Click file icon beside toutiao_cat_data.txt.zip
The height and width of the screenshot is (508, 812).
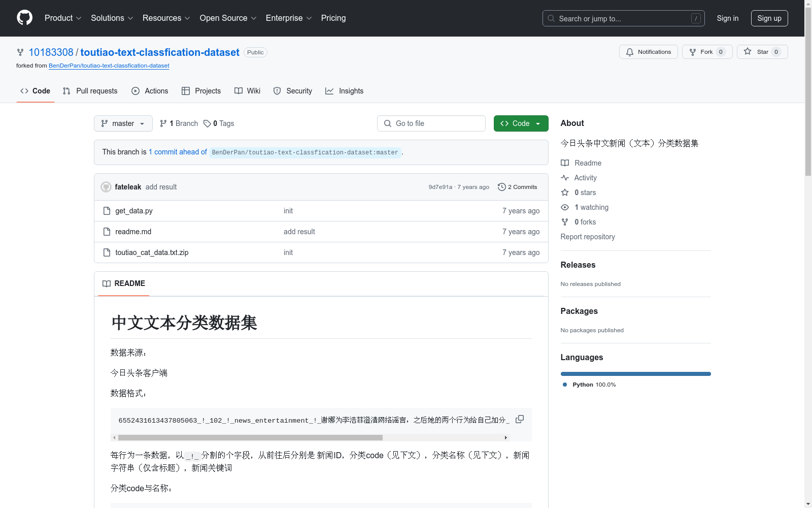107,252
